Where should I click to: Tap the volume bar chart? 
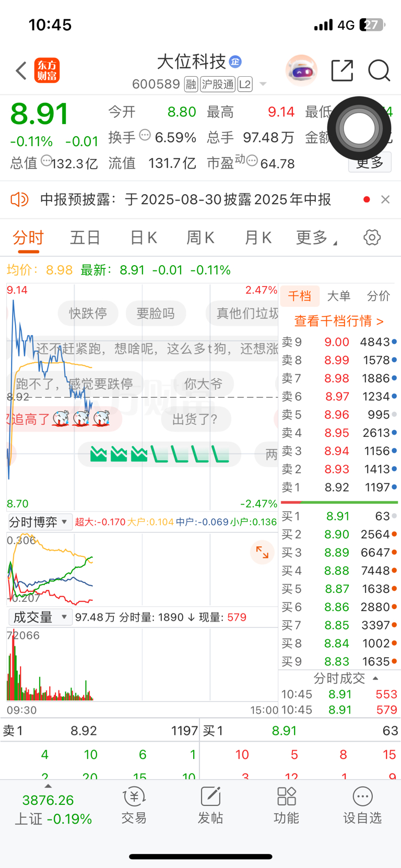(142, 664)
